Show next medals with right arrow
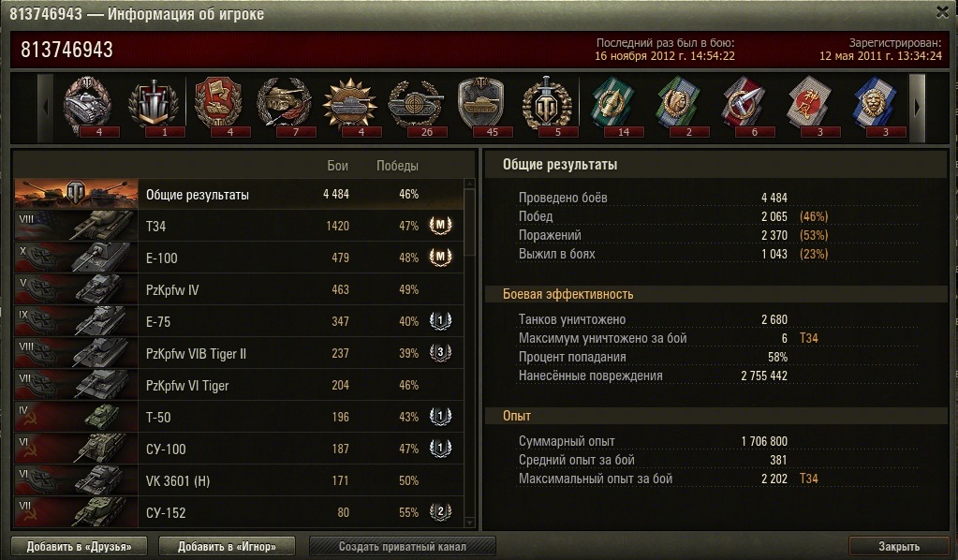958x560 pixels. point(917,108)
